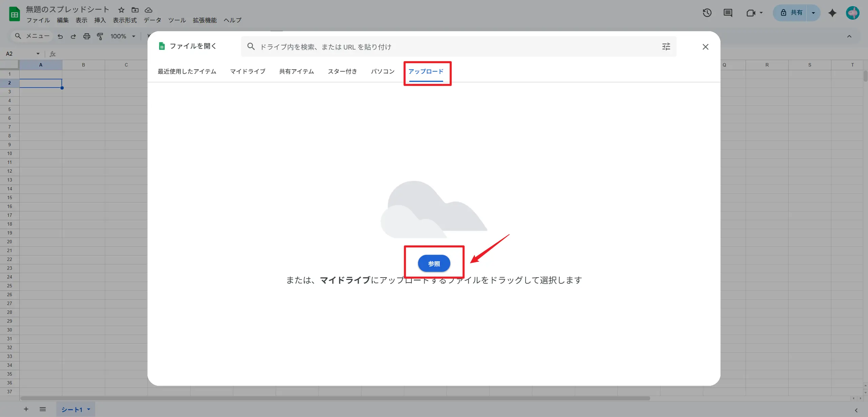The height and width of the screenshot is (417, 868).
Task: Open drive search filter options
Action: 666,46
